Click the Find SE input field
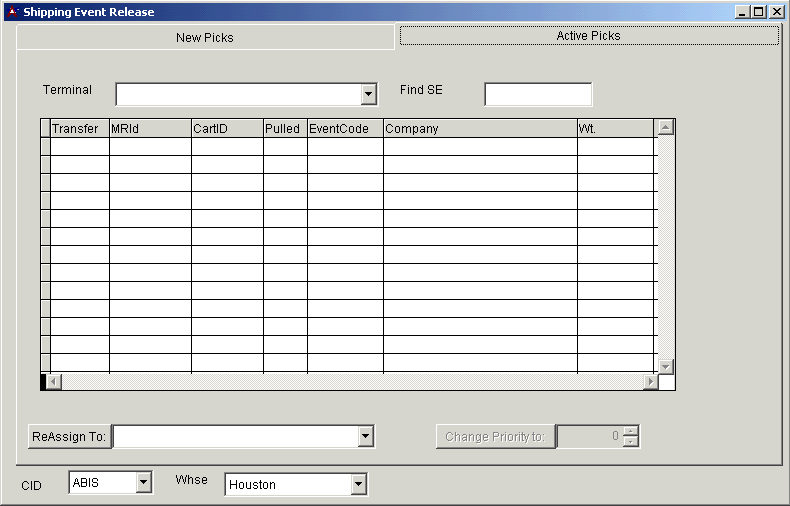 click(537, 94)
